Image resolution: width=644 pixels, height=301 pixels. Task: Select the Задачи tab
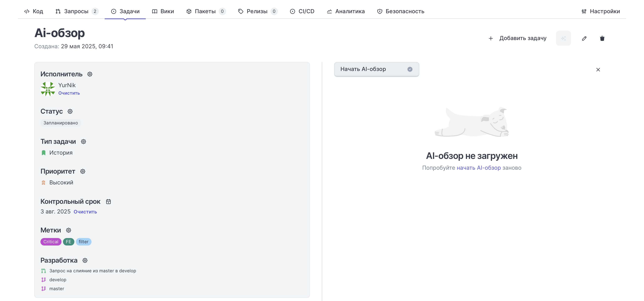(125, 11)
